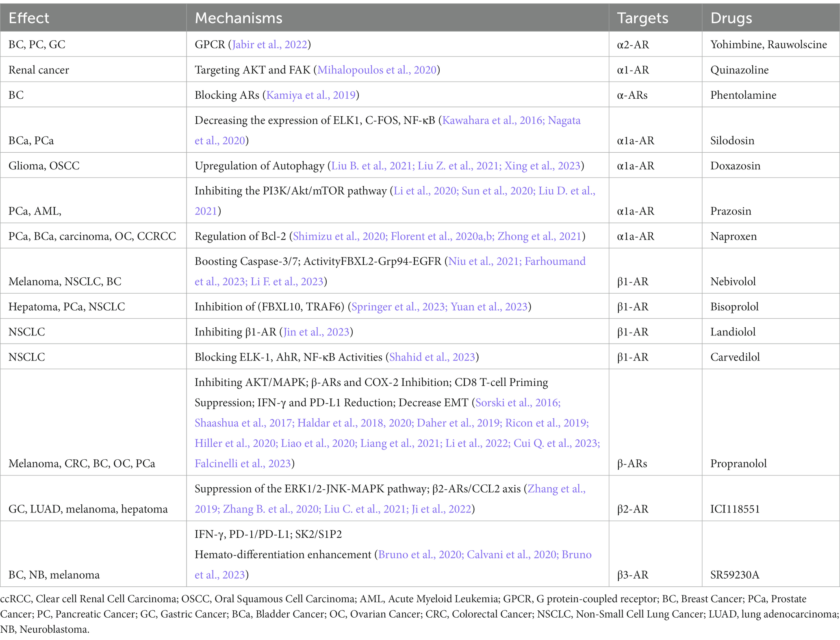Open the Jabir et al., 2022 citation
840x640 pixels.
[x=270, y=44]
